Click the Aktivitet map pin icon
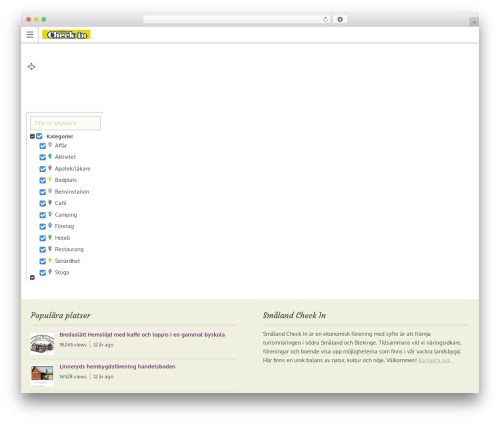Image resolution: width=500 pixels, height=423 pixels. point(50,156)
